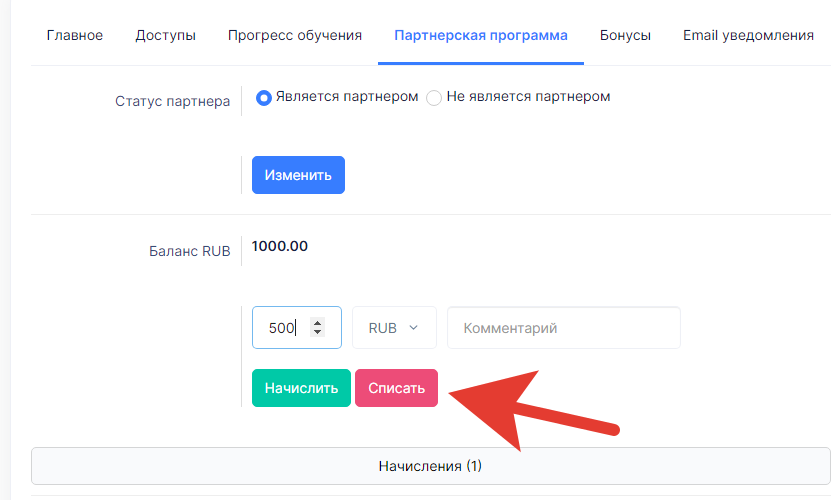Viewport: 837px width, 500px height.
Task: Click the green Начислить button
Action: point(301,388)
